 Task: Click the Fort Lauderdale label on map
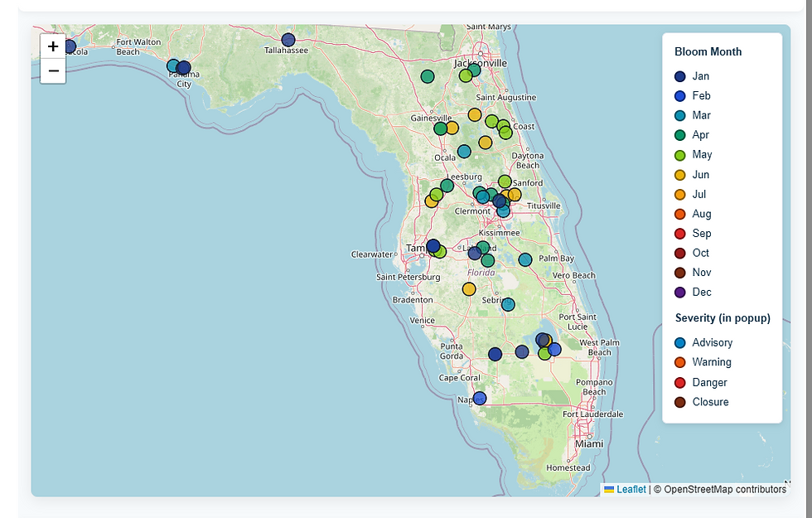(593, 414)
